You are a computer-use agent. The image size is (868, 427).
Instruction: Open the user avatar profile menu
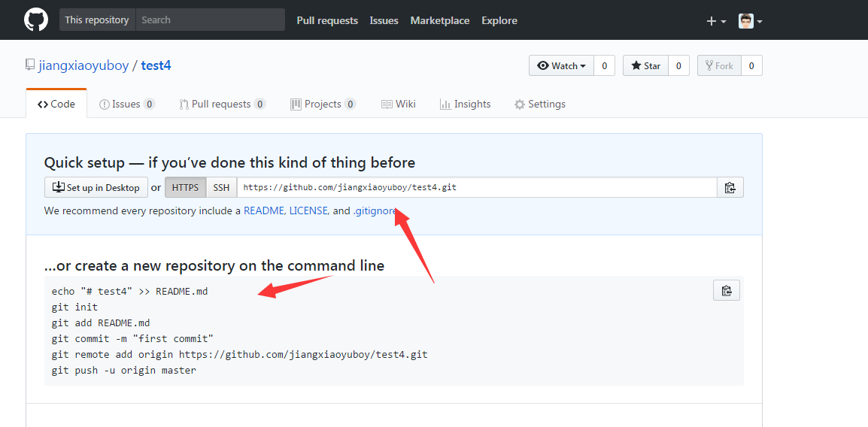click(x=751, y=21)
